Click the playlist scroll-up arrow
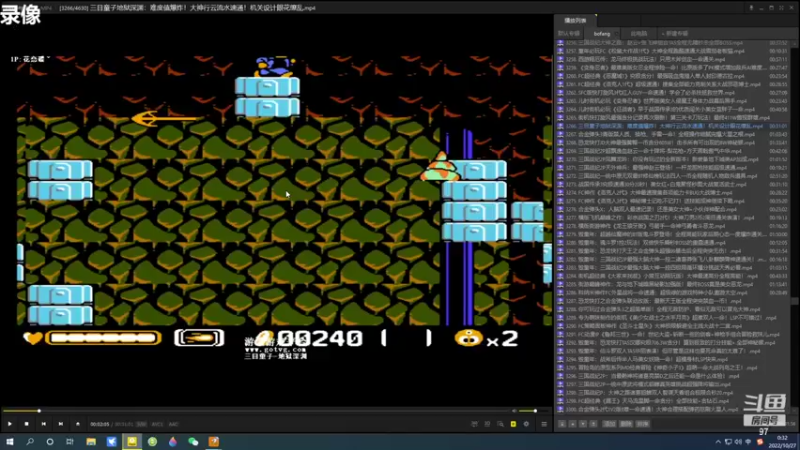The width and height of the screenshot is (800, 450). point(794,43)
